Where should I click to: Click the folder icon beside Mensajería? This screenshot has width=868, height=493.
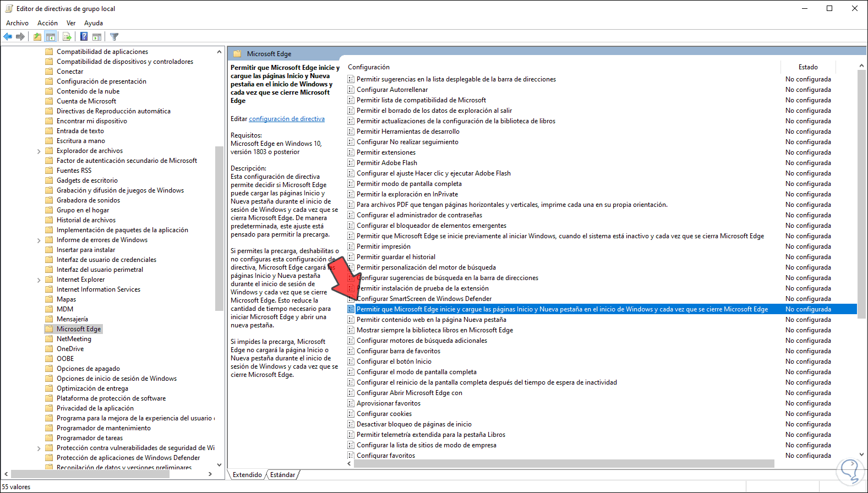(49, 319)
